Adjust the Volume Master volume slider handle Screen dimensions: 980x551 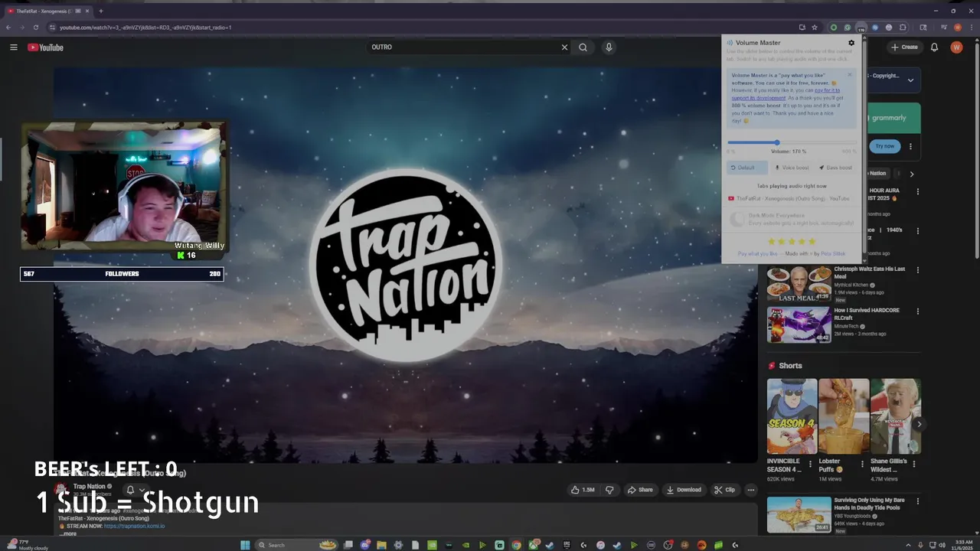tap(776, 142)
